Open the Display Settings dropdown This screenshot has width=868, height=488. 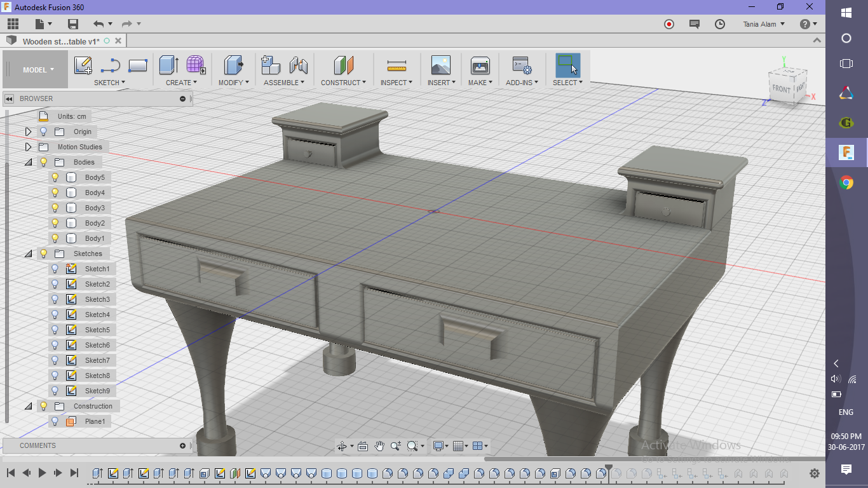click(x=441, y=446)
